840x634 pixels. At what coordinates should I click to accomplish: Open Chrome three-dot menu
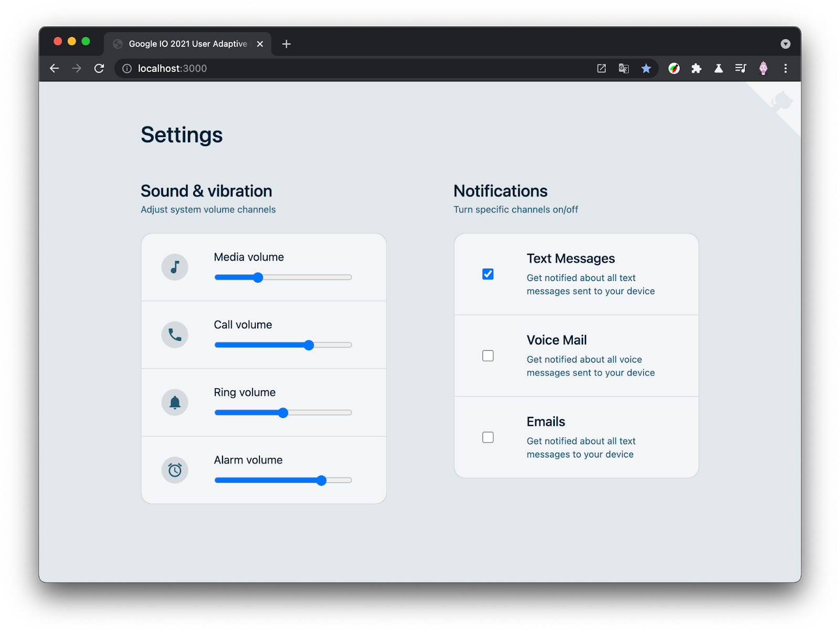(x=785, y=68)
